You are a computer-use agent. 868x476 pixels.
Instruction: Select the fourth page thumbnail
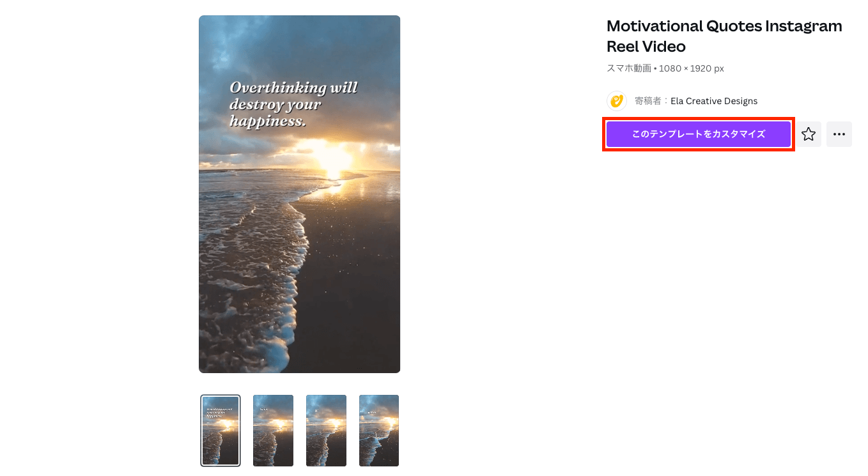tap(379, 431)
